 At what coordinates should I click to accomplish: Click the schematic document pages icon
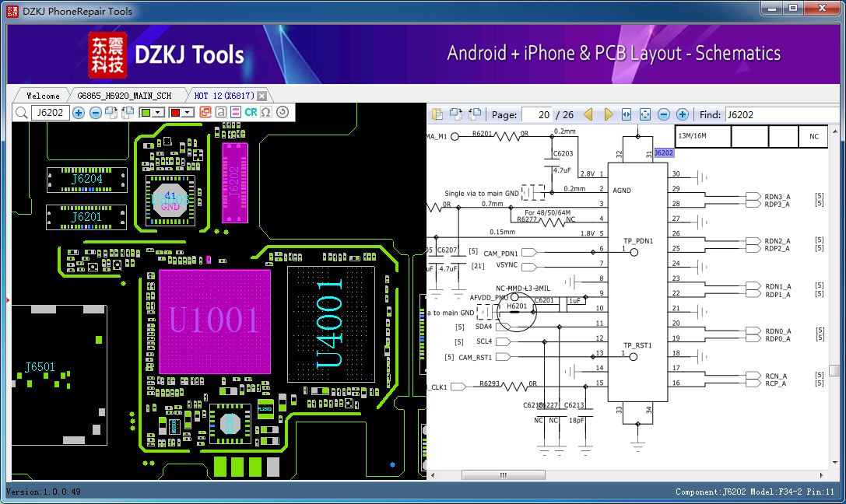click(x=437, y=114)
